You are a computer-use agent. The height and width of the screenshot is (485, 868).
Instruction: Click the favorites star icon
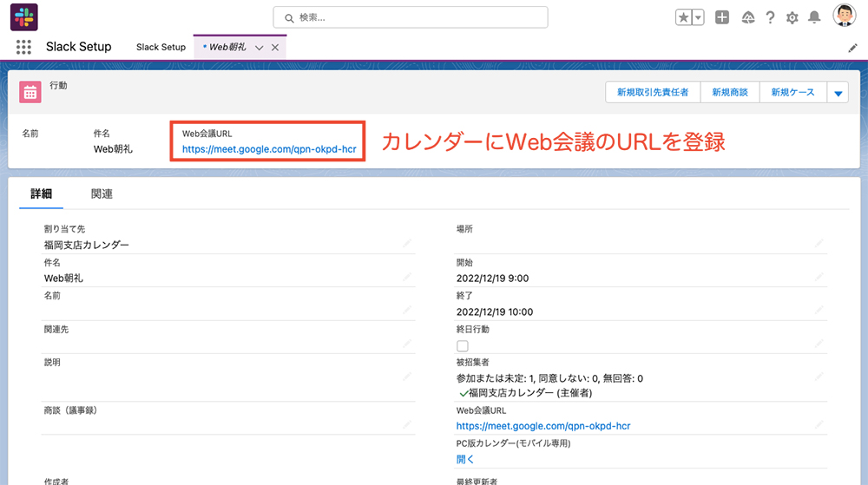pyautogui.click(x=684, y=17)
